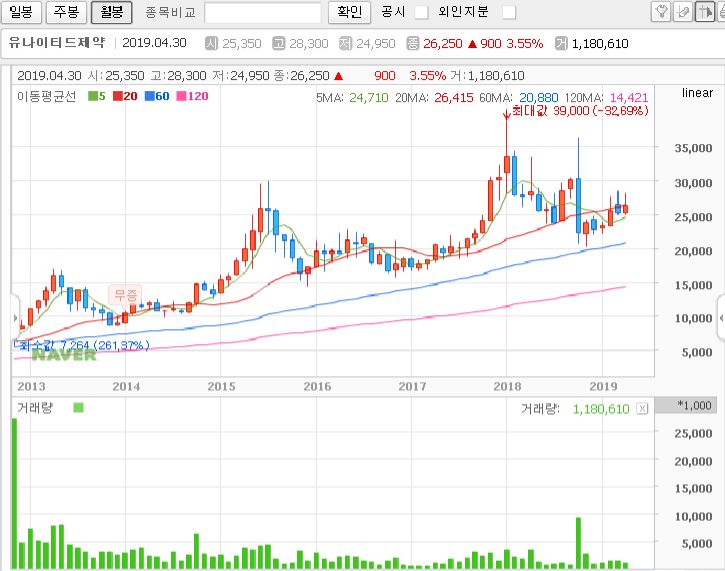Click the 거래량: 1,180,610 volume readout

575,409
